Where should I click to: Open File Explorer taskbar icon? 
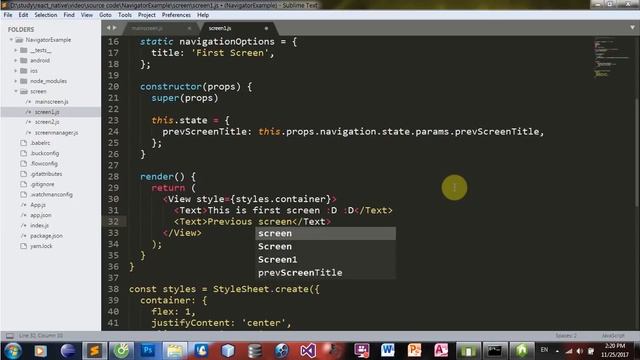(x=175, y=351)
